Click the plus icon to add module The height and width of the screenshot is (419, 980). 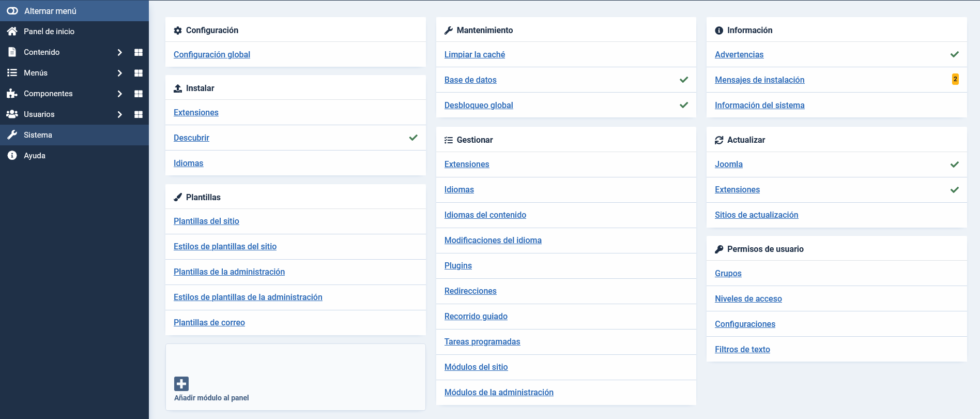(181, 384)
